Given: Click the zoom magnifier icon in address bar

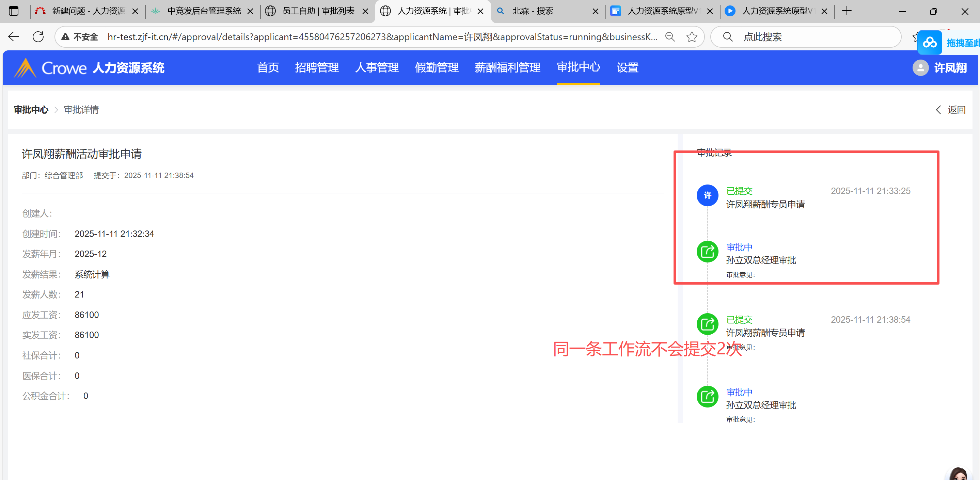Looking at the screenshot, I should tap(670, 37).
